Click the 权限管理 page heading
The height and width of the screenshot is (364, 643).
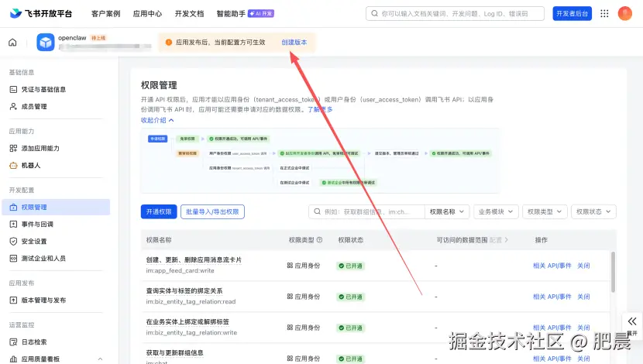159,85
